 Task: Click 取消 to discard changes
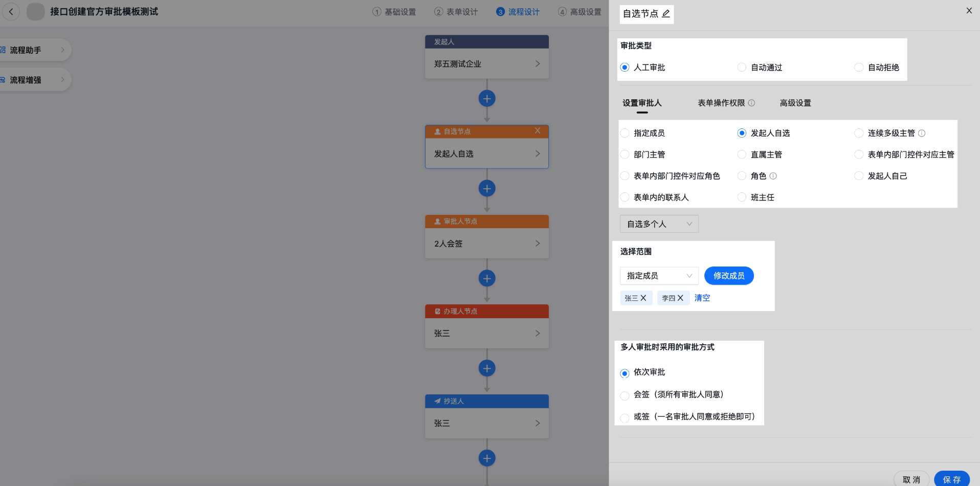[x=911, y=479]
